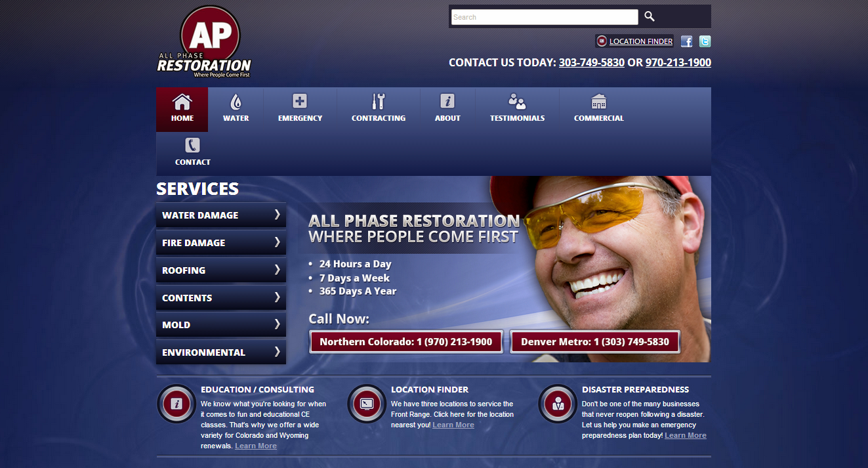Click the Emergency plus nav icon
Viewport: 868px width, 468px height.
tap(300, 101)
